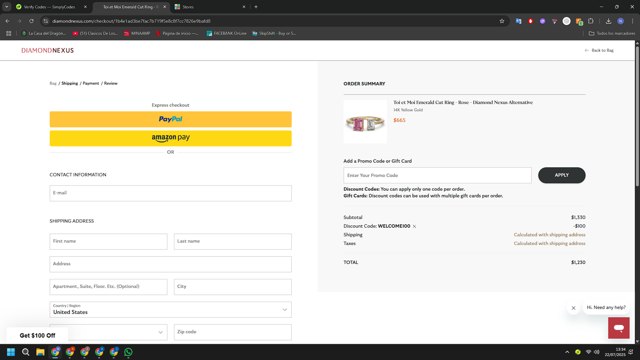Show hidden system tray icons chevron
640x360 pixels.
pos(567,352)
